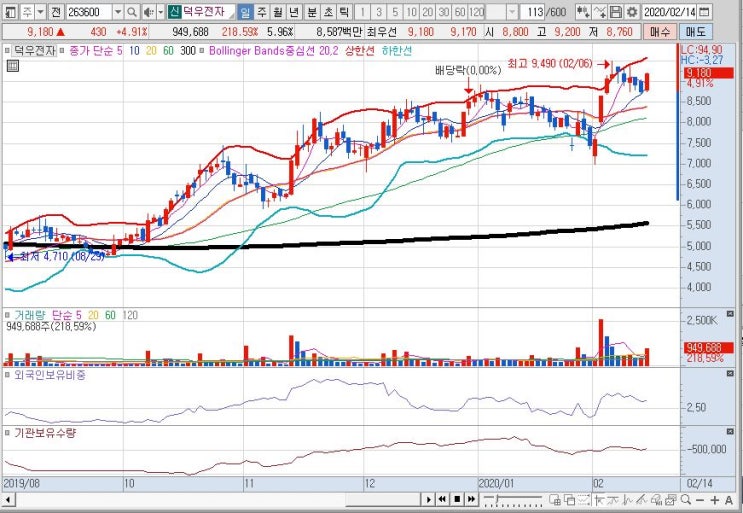Open stock search magnifier icon

click(132, 11)
